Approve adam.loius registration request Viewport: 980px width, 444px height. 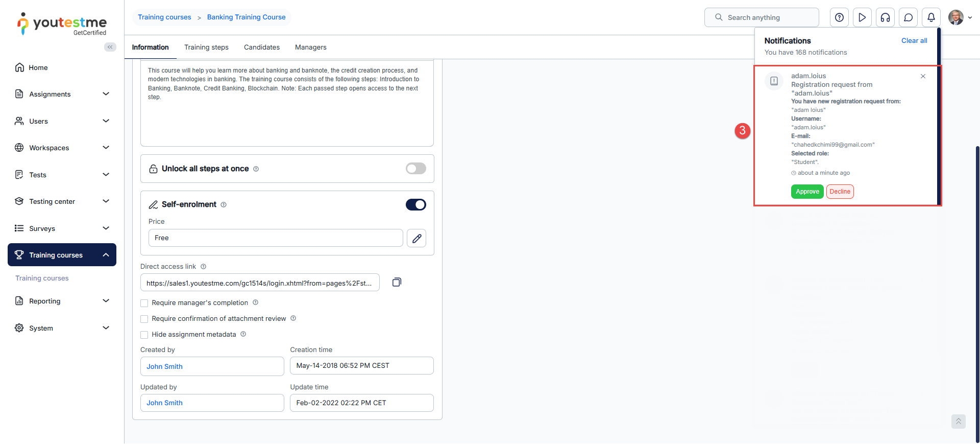click(807, 192)
